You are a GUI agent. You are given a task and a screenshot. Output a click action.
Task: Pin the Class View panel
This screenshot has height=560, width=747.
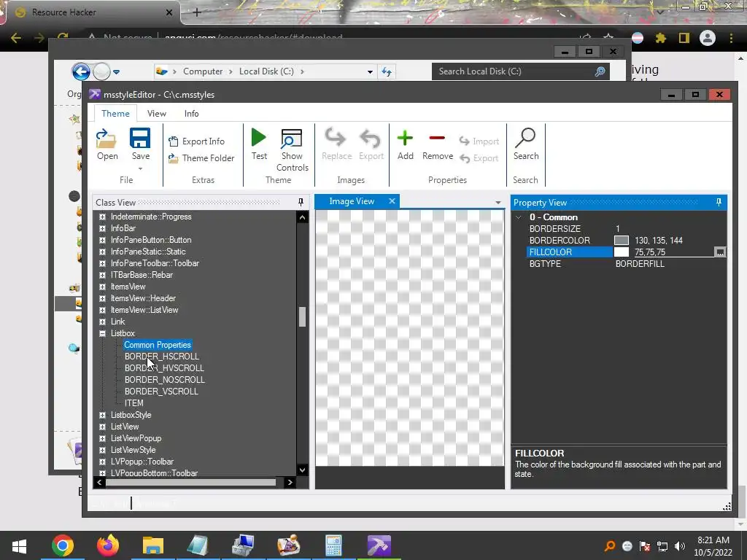[301, 203]
